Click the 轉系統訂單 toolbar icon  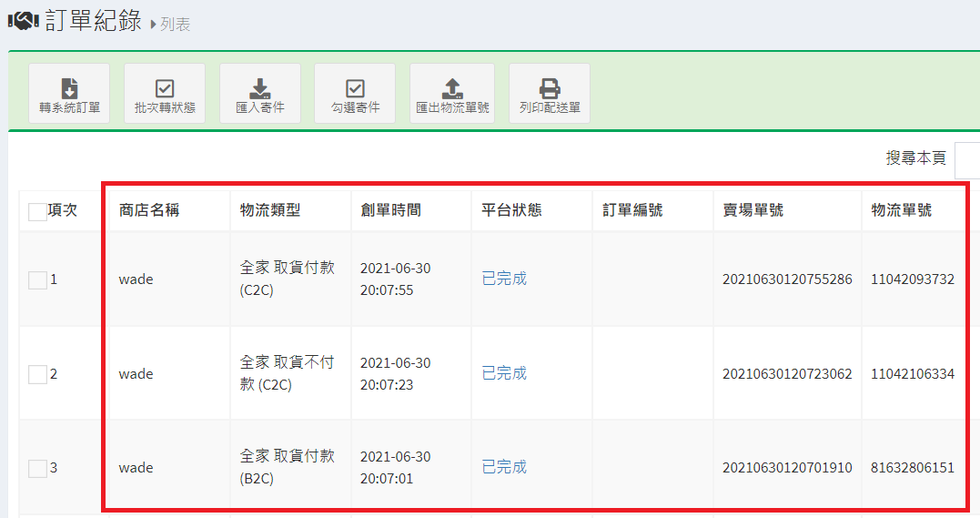tap(69, 94)
